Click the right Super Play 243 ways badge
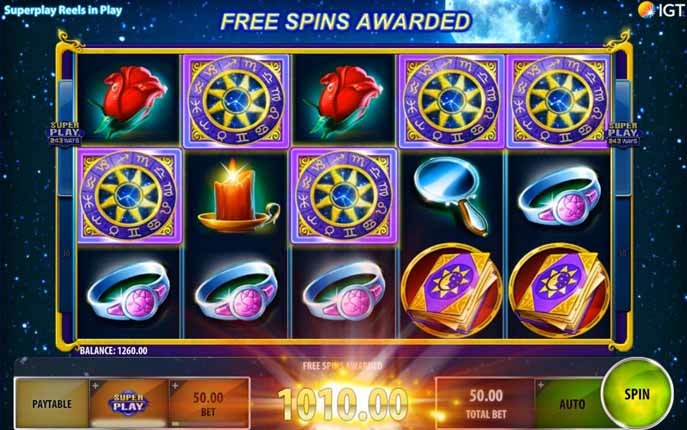The width and height of the screenshot is (687, 430). click(x=623, y=134)
